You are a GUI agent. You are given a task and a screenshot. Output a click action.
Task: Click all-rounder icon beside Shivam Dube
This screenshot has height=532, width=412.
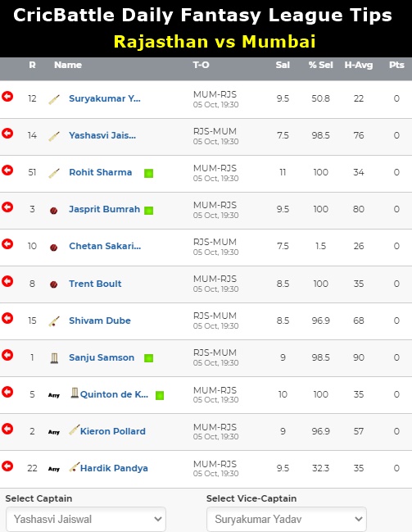54,321
